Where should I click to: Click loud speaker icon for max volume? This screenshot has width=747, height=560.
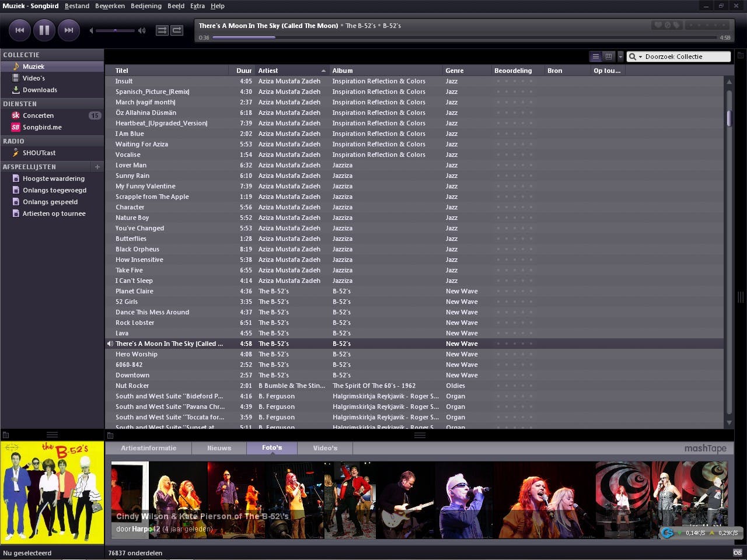[x=141, y=30]
